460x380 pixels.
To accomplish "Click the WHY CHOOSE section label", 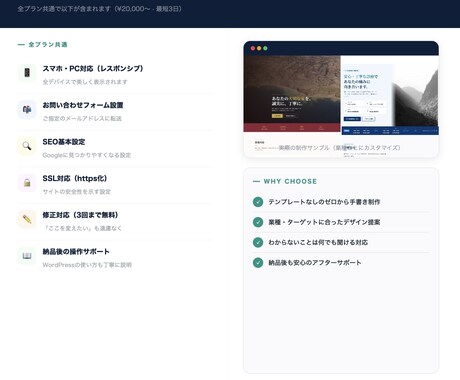I will tap(290, 181).
